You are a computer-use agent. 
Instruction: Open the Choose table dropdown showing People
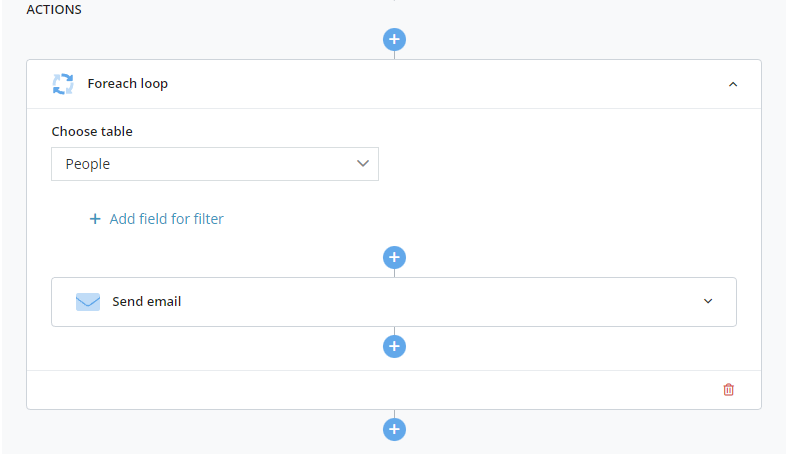(x=215, y=164)
